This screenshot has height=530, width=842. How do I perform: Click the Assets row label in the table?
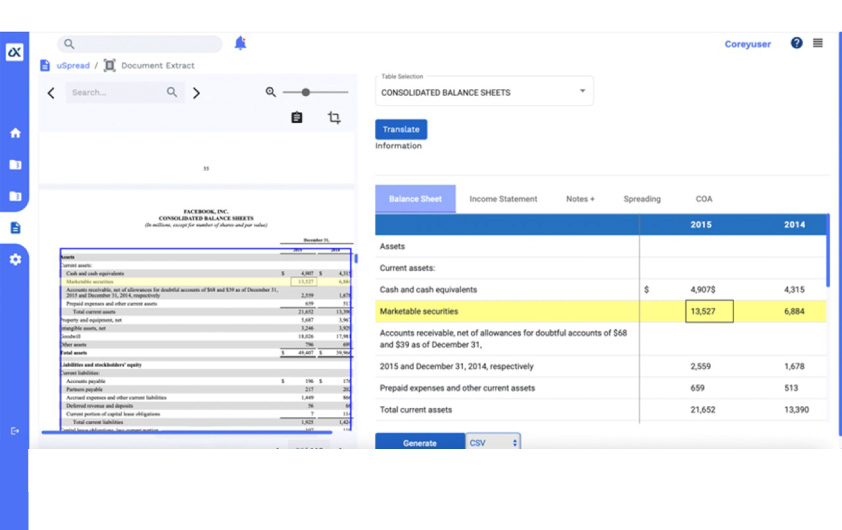392,246
